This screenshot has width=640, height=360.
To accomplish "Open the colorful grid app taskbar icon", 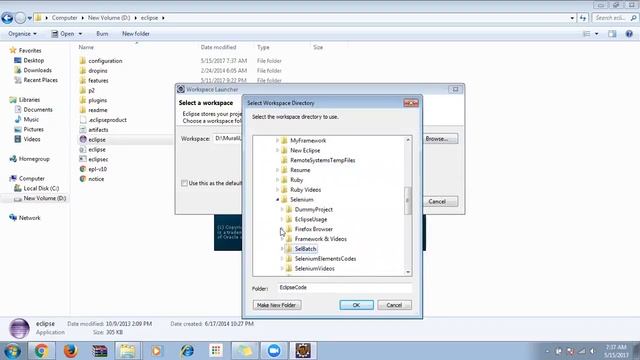I will pos(216,351).
